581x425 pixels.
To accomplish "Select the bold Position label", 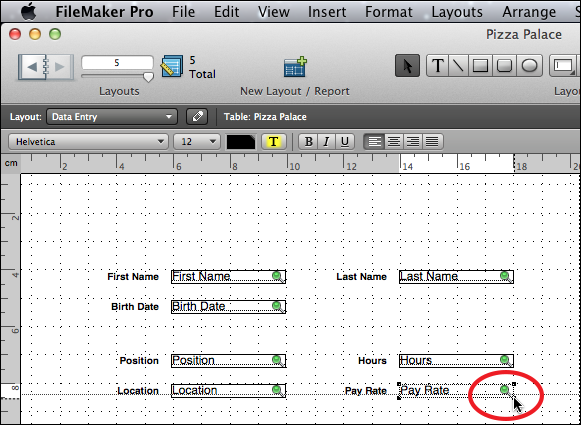I will 139,361.
